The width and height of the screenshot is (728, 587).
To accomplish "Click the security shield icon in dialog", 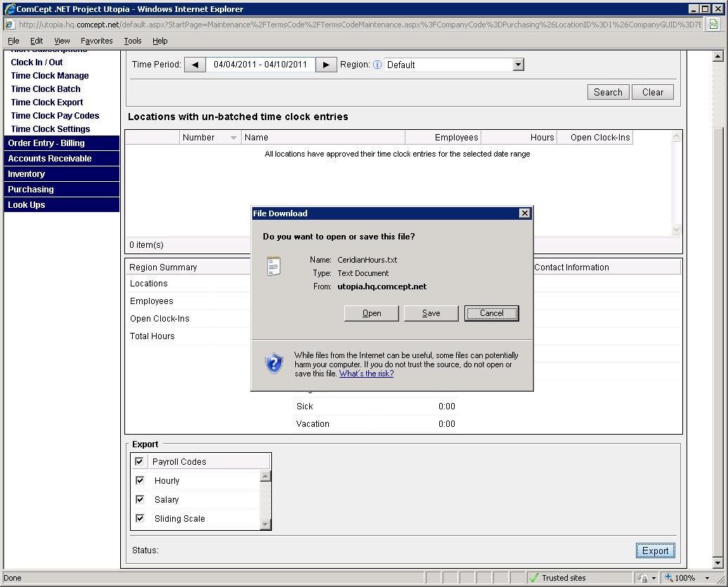I will pyautogui.click(x=273, y=363).
